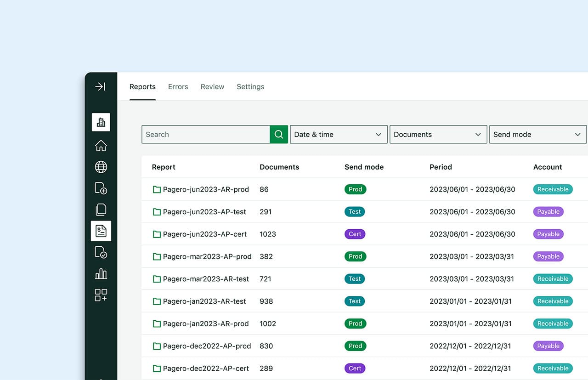
Task: Click Receivable badge in Pagero-jun2023-AR-prod row
Action: 553,189
